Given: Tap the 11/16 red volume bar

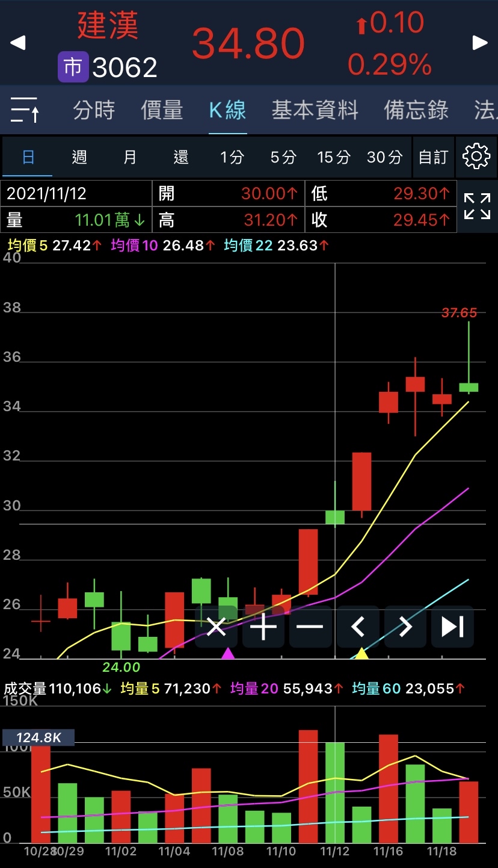Looking at the screenshot, I should [x=388, y=789].
